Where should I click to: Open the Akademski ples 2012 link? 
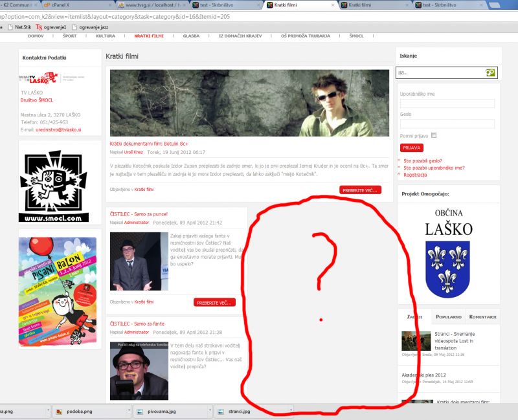(x=424, y=375)
